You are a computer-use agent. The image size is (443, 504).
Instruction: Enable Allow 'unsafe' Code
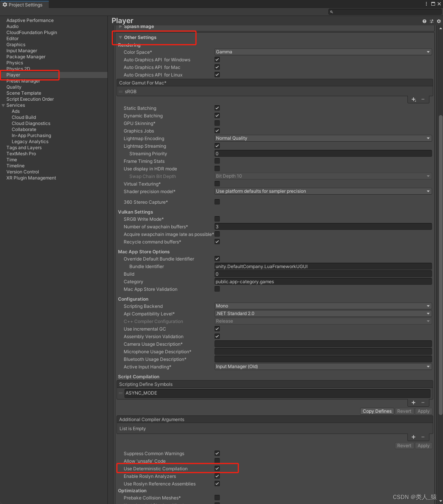217,460
